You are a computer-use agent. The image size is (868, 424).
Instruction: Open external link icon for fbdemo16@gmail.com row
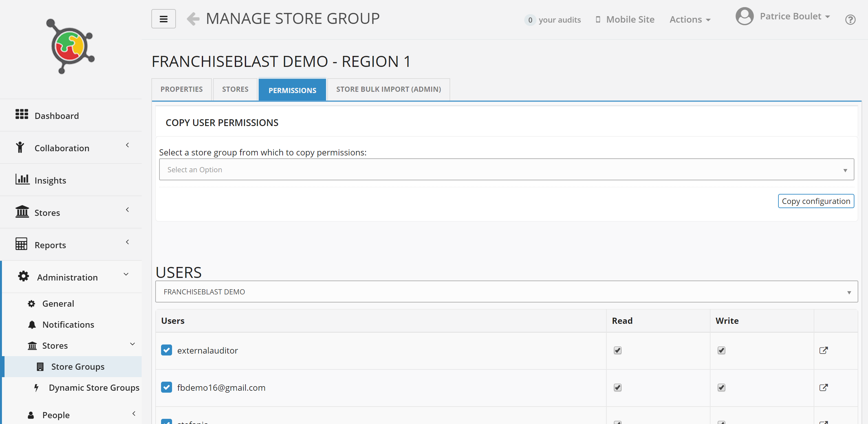click(823, 387)
